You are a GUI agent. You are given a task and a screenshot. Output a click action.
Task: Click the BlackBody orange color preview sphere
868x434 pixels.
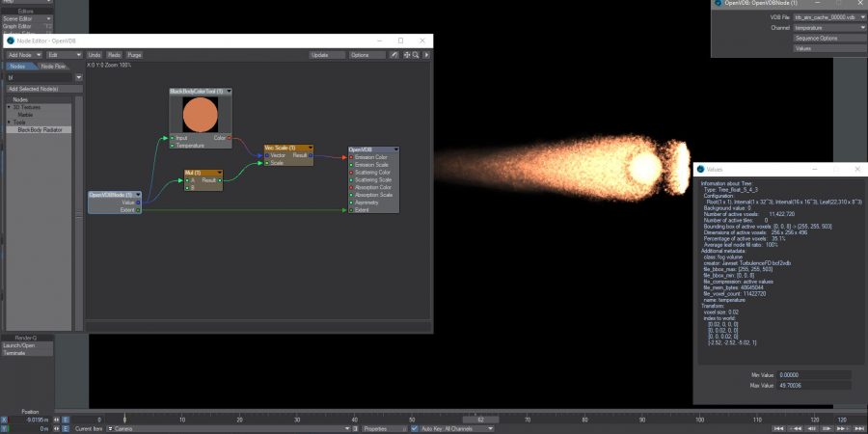(x=201, y=115)
